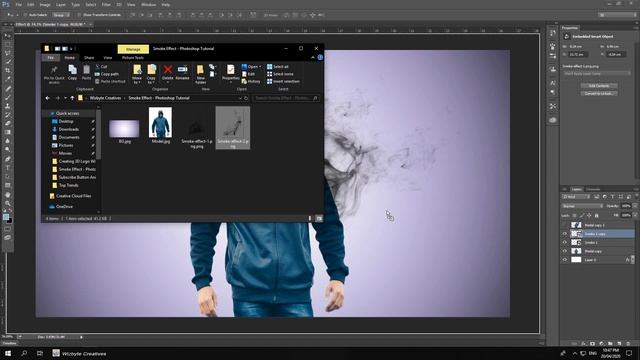
Task: Click Task View icon on taskbar
Action: coord(40,353)
